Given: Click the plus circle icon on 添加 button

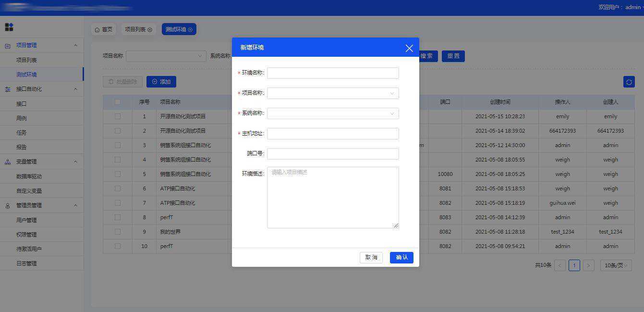Looking at the screenshot, I should [155, 82].
